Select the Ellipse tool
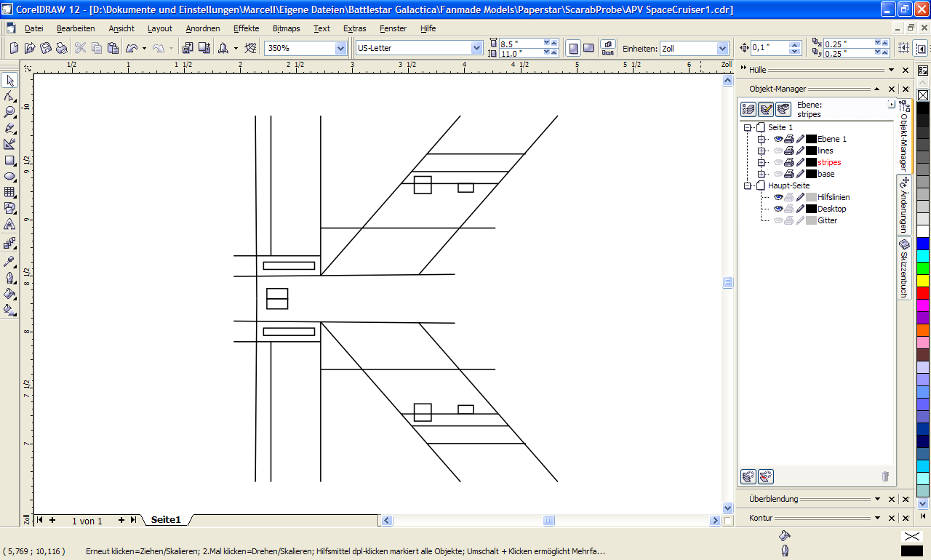 [x=9, y=176]
